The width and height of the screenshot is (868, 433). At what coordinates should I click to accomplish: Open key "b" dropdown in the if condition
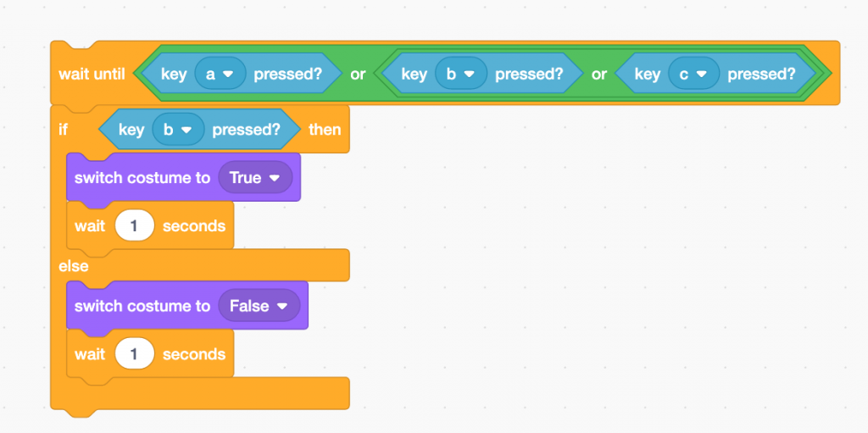pyautogui.click(x=178, y=130)
